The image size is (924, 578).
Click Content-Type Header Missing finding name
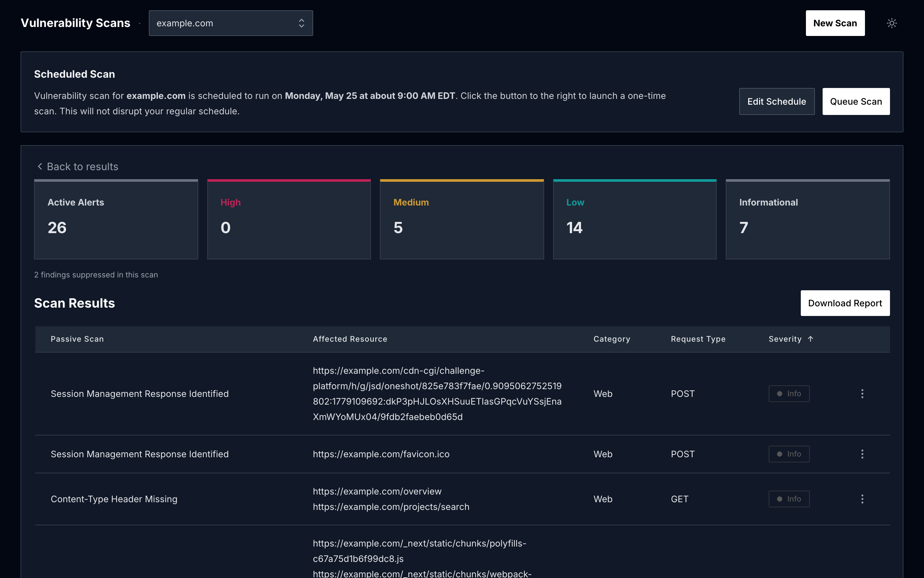[114, 499]
